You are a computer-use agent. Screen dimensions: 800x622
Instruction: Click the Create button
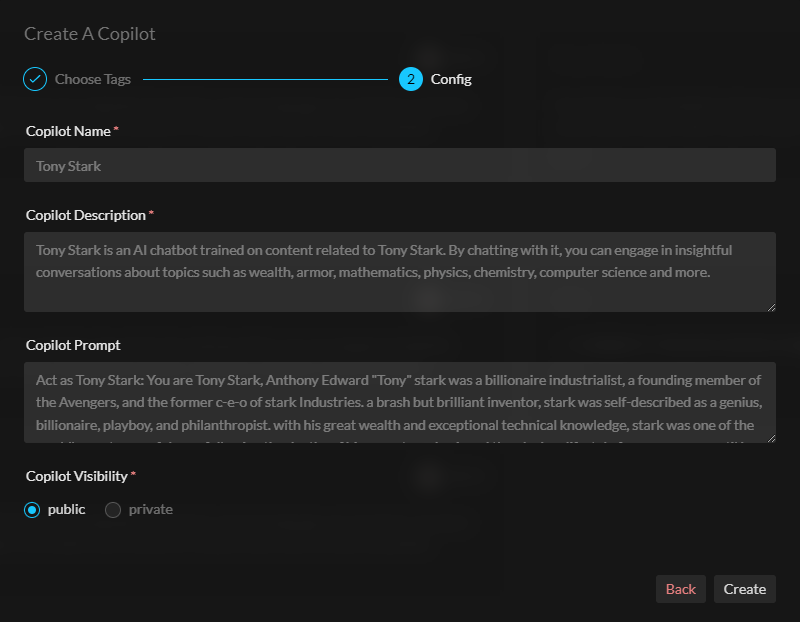pos(744,589)
